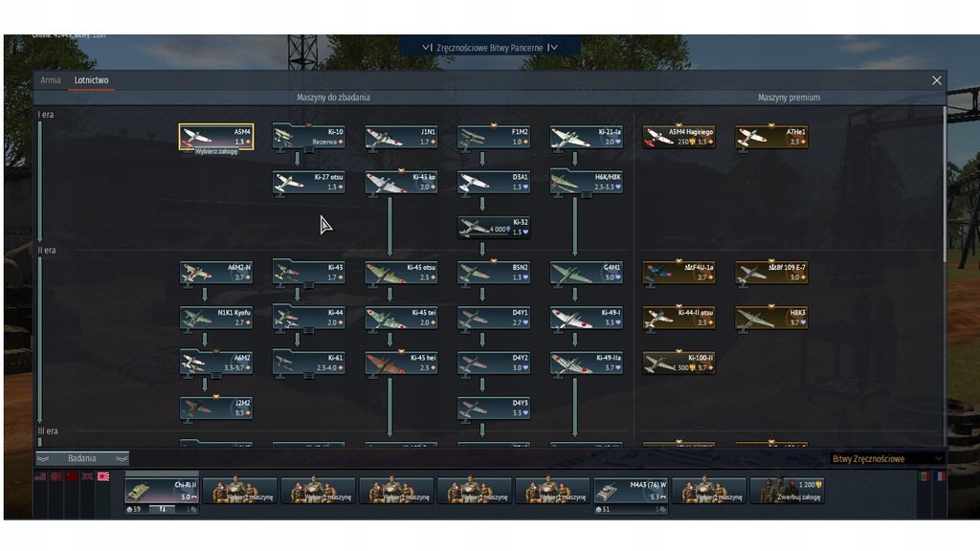Viewport: 980px width, 551px height.
Task: Click Wybierz załogę under A5M4
Action: coord(216,152)
